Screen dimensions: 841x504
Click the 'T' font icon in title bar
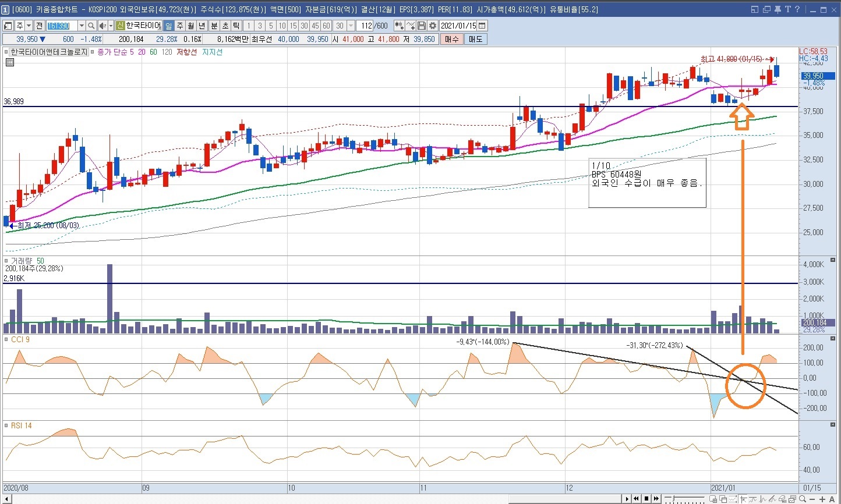click(x=787, y=9)
